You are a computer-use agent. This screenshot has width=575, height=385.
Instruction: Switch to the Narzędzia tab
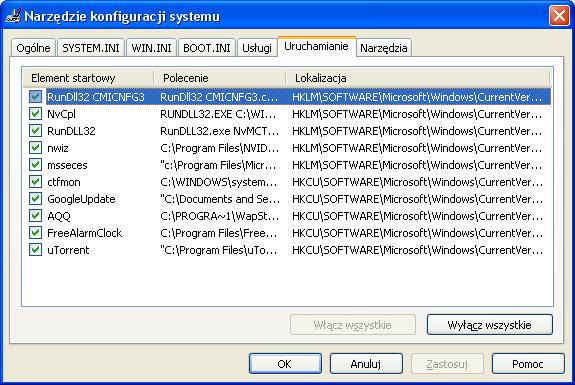[x=384, y=48]
